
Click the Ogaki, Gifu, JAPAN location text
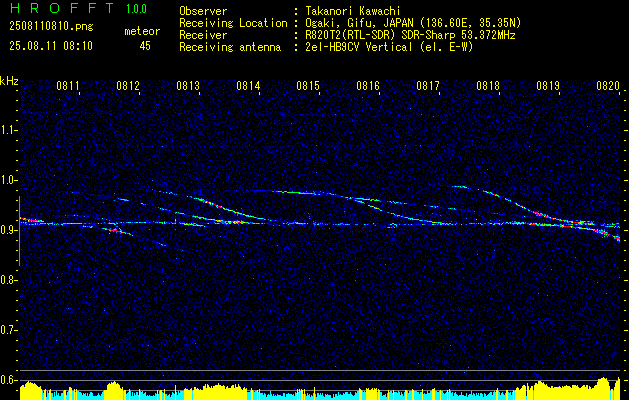point(413,23)
